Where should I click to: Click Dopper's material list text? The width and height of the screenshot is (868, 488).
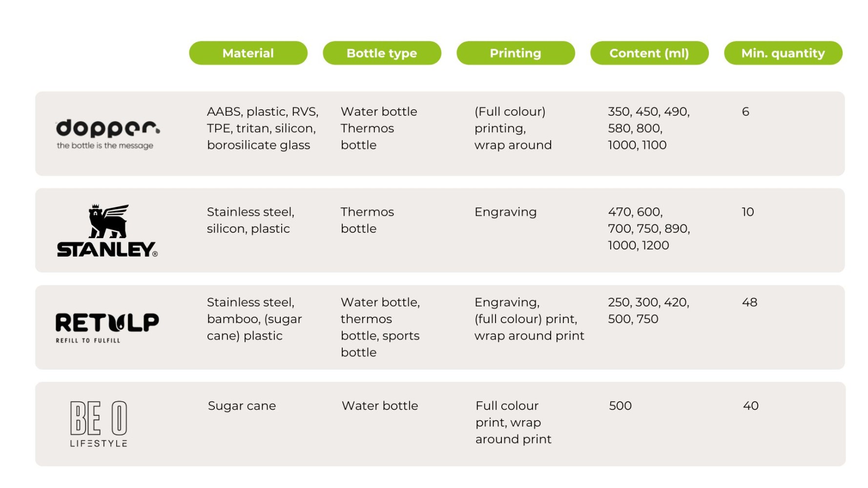click(x=263, y=128)
